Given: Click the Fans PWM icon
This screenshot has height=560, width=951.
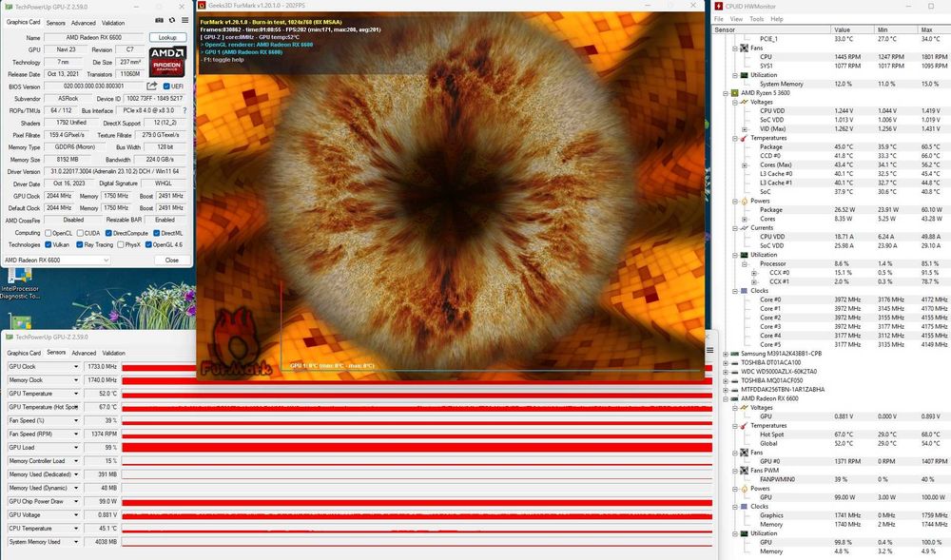Looking at the screenshot, I should [744, 471].
